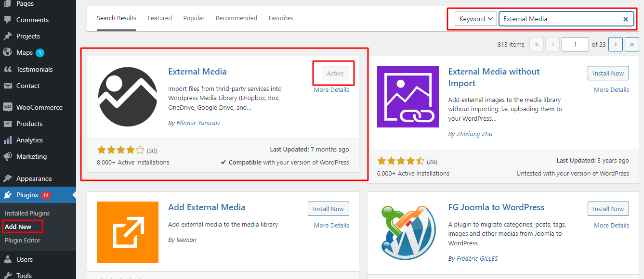Open author Frédéric GILLES link

(x=477, y=258)
